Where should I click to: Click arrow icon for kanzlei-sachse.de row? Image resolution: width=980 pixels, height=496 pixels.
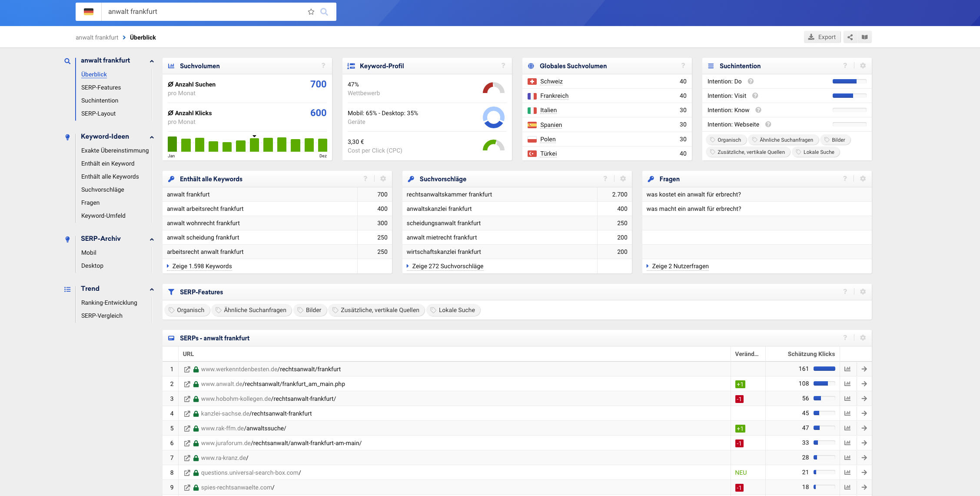point(864,413)
